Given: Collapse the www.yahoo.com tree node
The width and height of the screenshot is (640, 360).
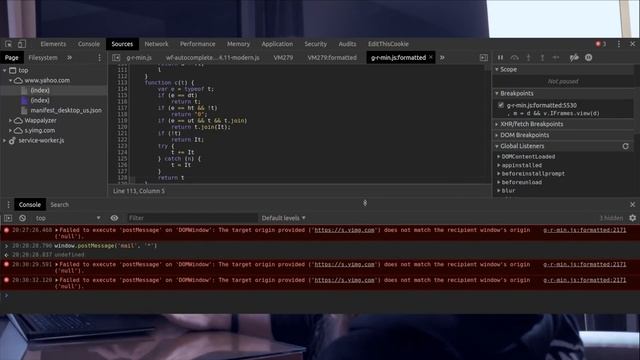Looking at the screenshot, I should pos(11,81).
